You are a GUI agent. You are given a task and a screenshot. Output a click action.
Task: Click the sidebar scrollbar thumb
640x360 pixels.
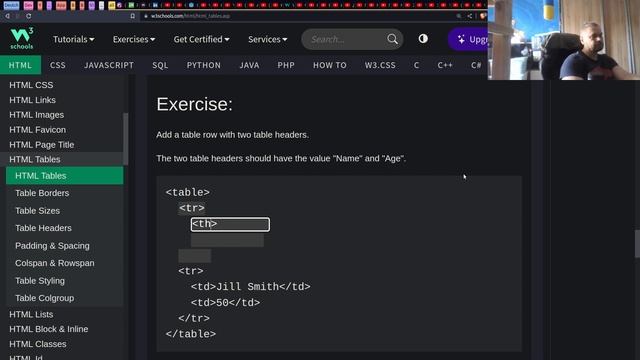click(126, 139)
